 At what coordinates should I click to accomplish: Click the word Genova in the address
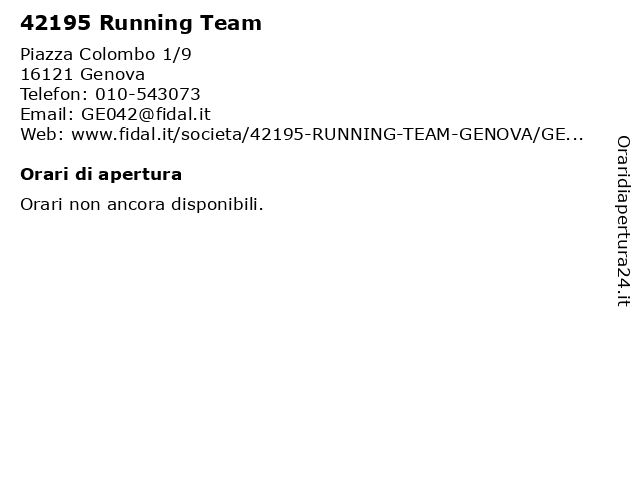(112, 74)
